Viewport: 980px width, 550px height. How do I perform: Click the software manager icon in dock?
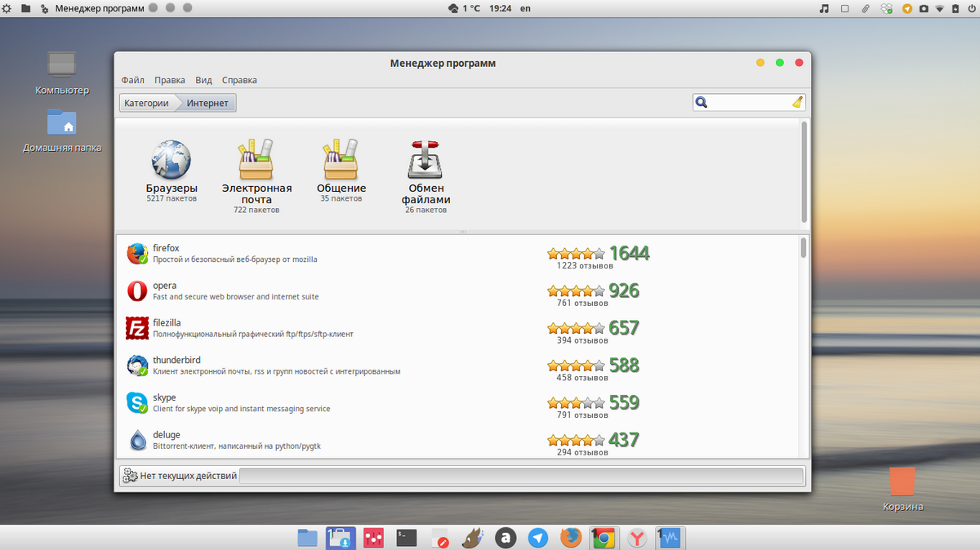pyautogui.click(x=341, y=537)
